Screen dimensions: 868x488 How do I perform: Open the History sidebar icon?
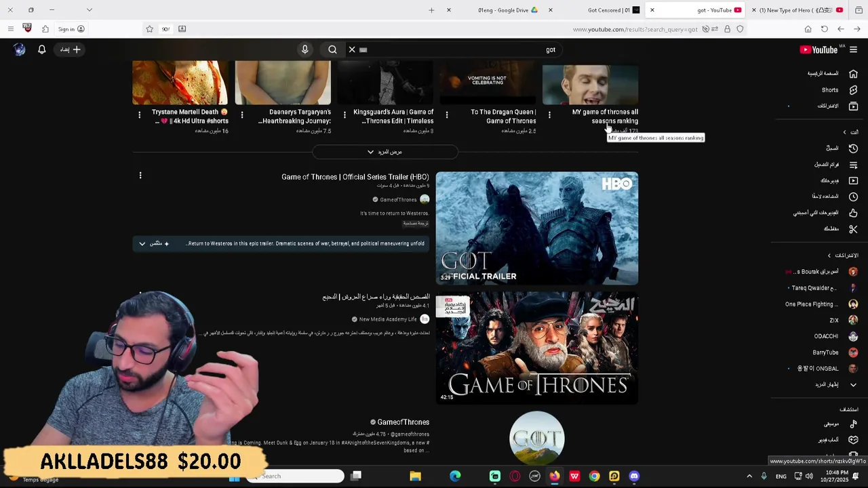click(853, 148)
